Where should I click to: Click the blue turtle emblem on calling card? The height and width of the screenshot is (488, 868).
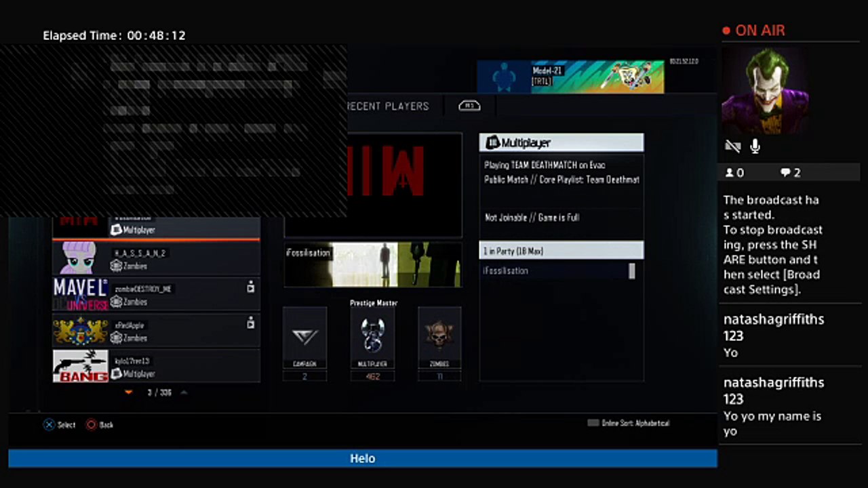[503, 77]
